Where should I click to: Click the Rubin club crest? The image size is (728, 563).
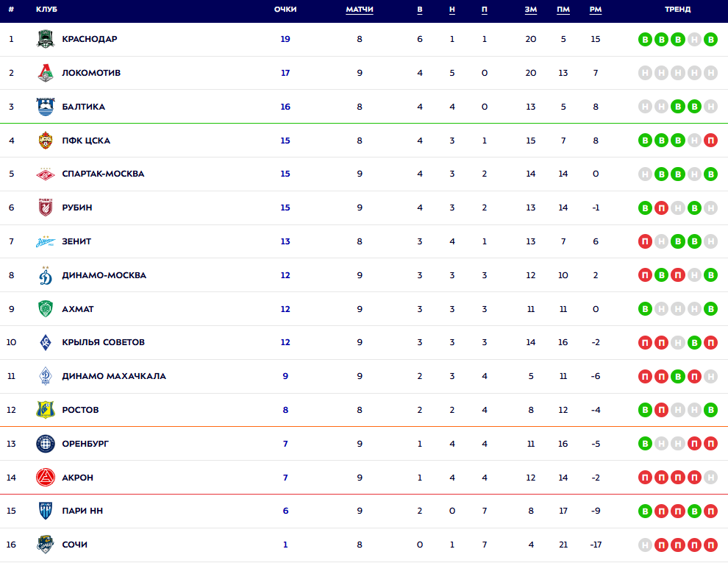(x=46, y=208)
